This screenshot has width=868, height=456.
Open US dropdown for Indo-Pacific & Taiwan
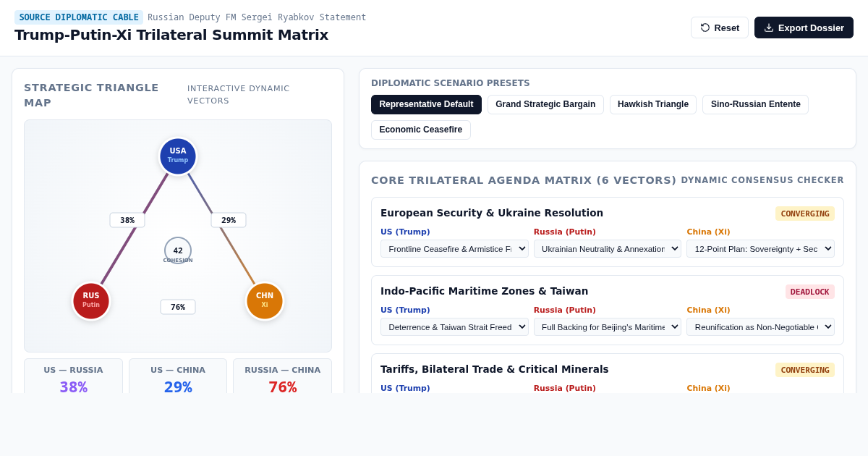click(x=454, y=326)
